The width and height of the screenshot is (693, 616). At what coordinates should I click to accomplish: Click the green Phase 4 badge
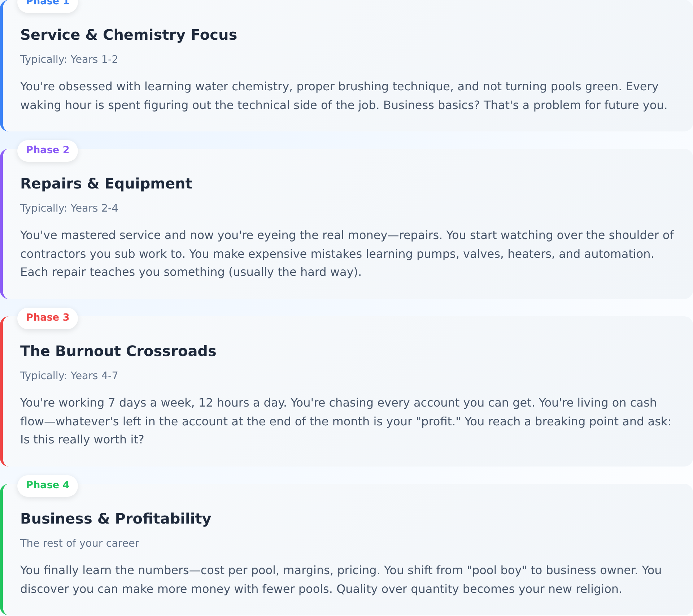pyautogui.click(x=48, y=485)
